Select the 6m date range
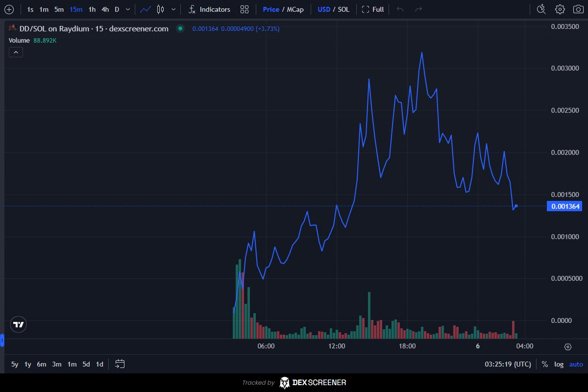 42,364
